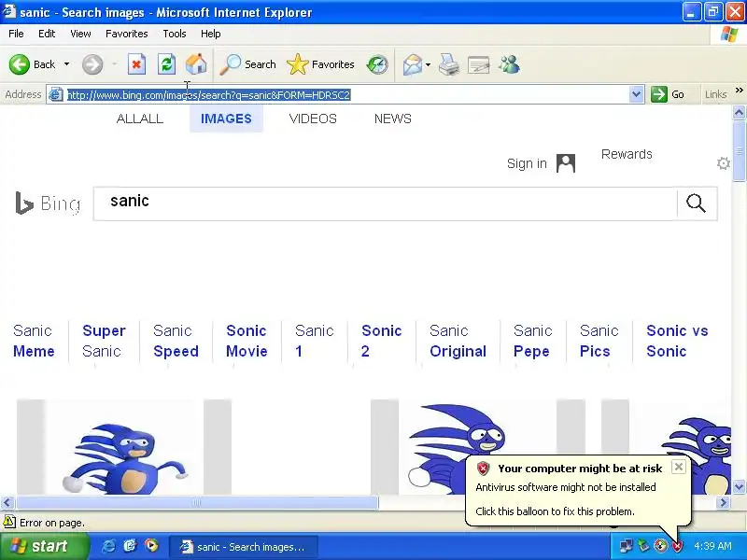
Task: Select the Sanic Meme suggestion
Action: (x=34, y=341)
